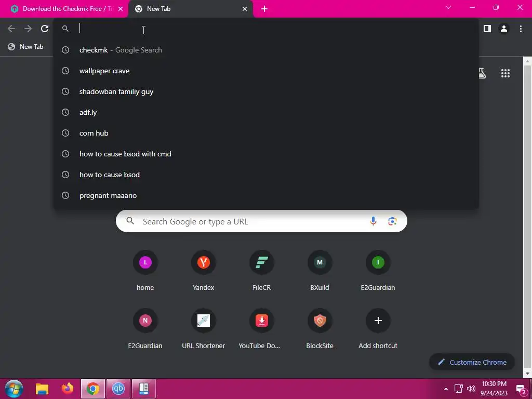Launch Firefox from the taskbar
This screenshot has width=532, height=399.
[67, 389]
